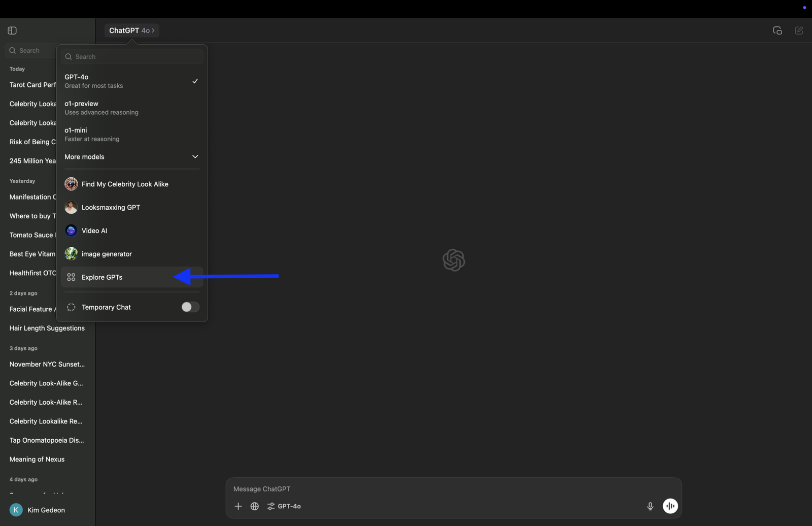Click the sidebar search magnifier icon
Image resolution: width=812 pixels, height=526 pixels.
point(13,50)
